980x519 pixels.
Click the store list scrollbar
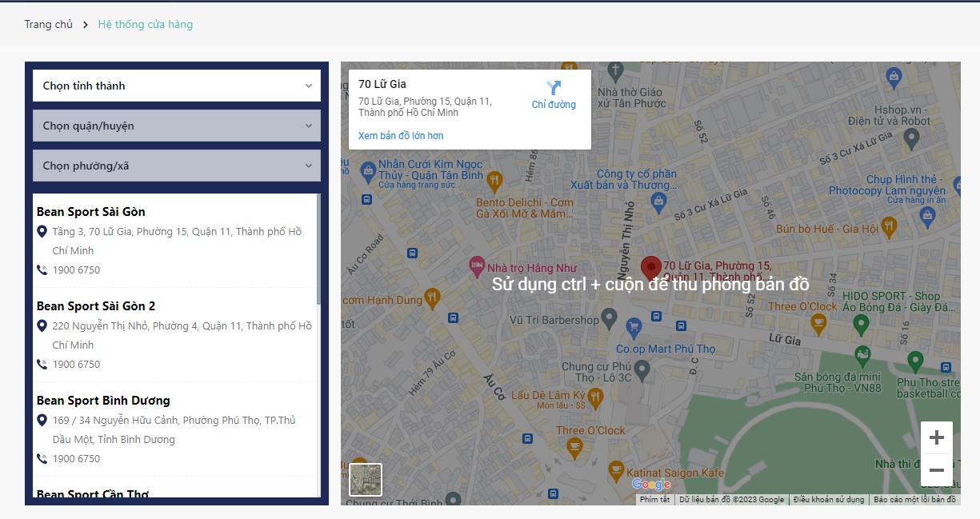pyautogui.click(x=319, y=249)
